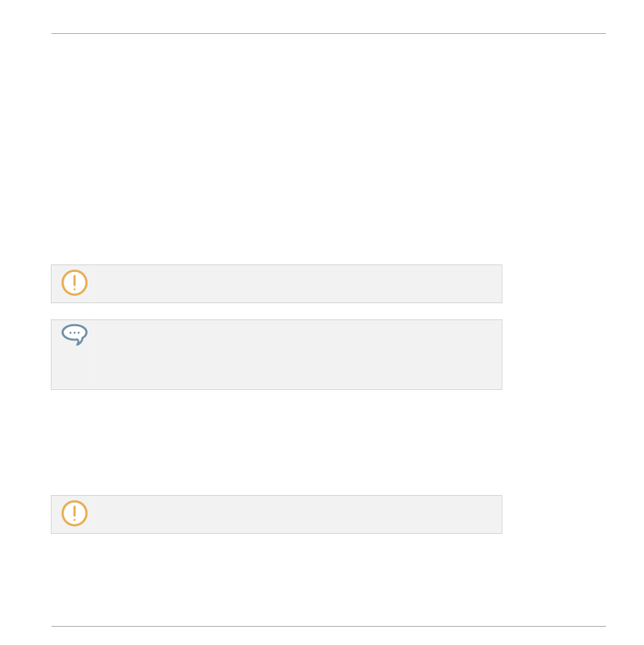Image resolution: width=644 pixels, height=645 pixels.
Task: Click the tip box gutter beneath the speech bubble
Action: pyautogui.click(x=73, y=368)
